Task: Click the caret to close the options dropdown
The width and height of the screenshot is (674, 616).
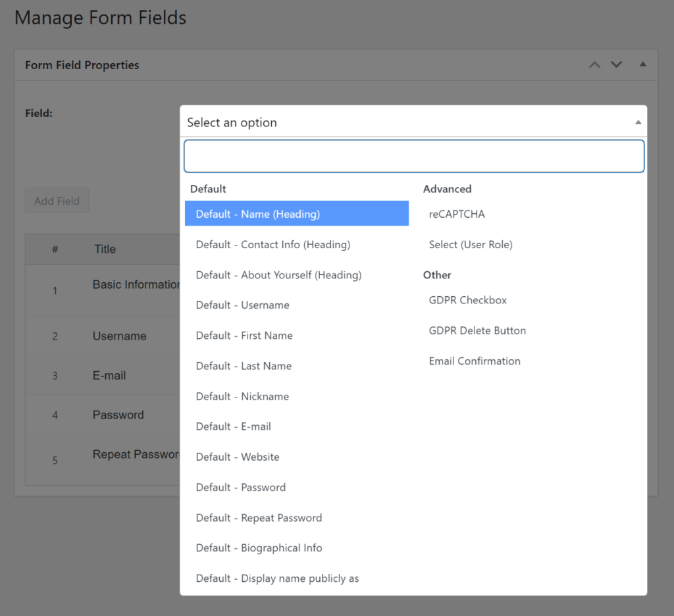Action: click(x=638, y=122)
